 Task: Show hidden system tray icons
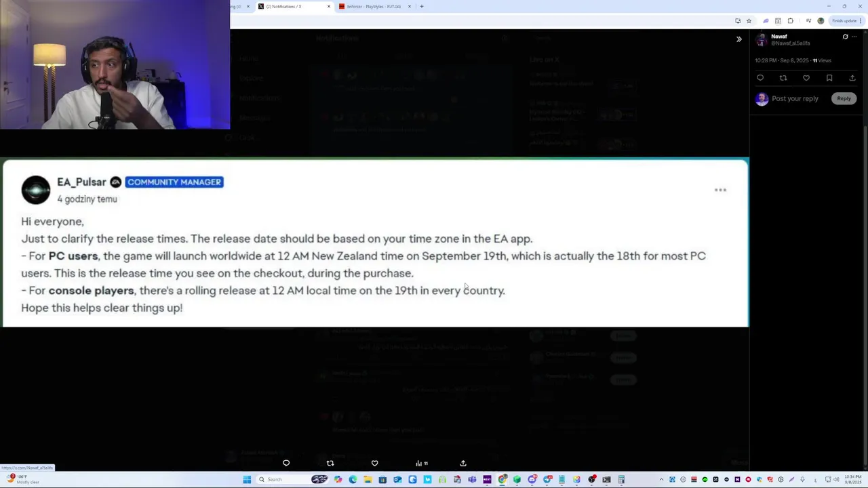[661, 479]
